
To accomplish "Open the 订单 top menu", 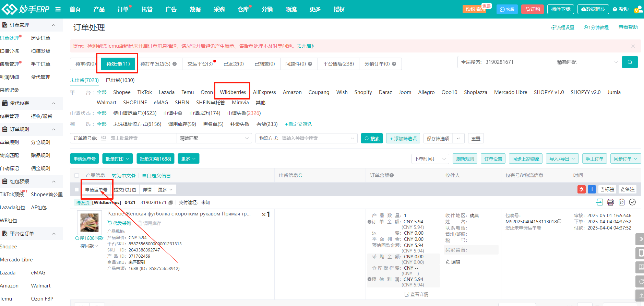I will pos(123,9).
